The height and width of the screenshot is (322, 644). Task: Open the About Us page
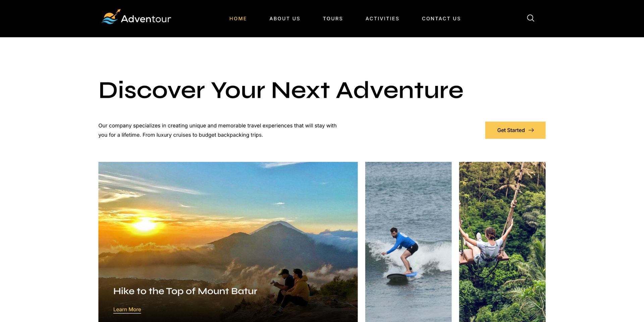(x=285, y=18)
